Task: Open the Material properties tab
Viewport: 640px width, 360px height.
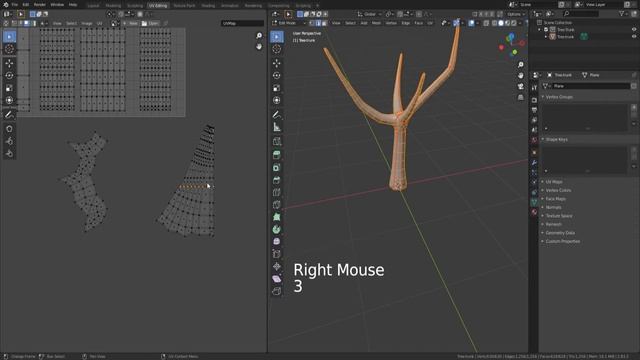Action: pyautogui.click(x=534, y=212)
